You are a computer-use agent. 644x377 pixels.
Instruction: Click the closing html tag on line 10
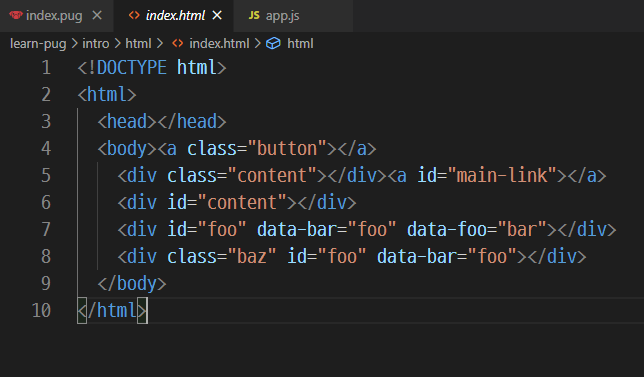(112, 310)
